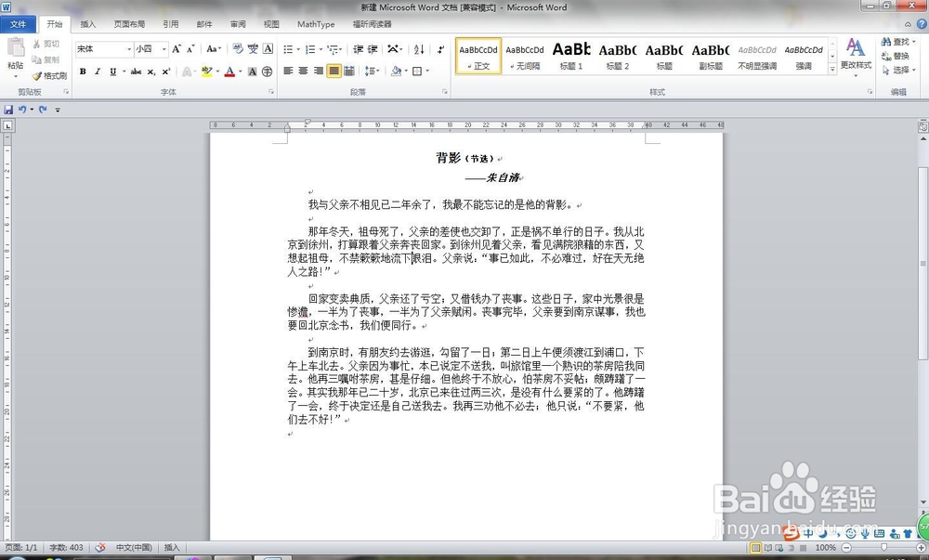The width and height of the screenshot is (929, 560).
Task: Grow font size with A-up icon
Action: point(177,49)
